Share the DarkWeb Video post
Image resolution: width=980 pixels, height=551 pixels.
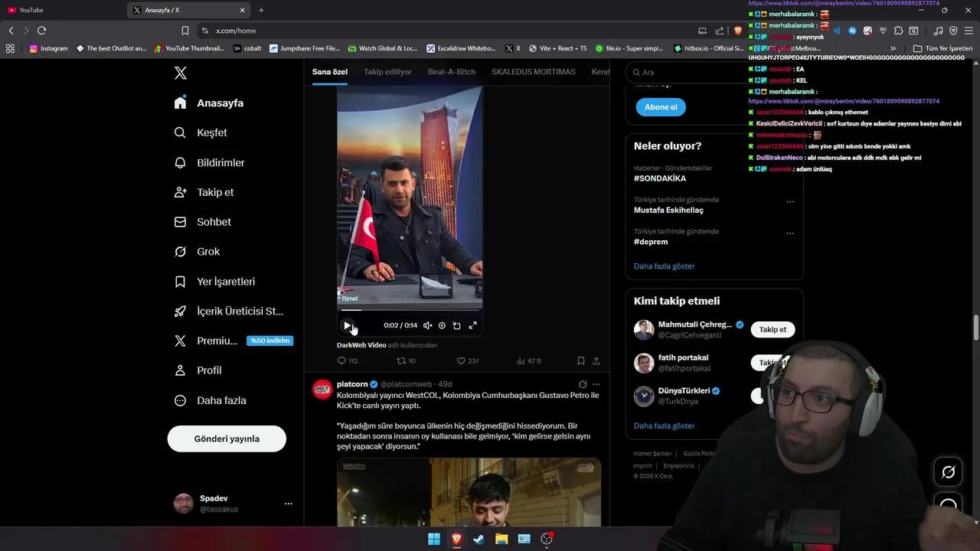[596, 360]
